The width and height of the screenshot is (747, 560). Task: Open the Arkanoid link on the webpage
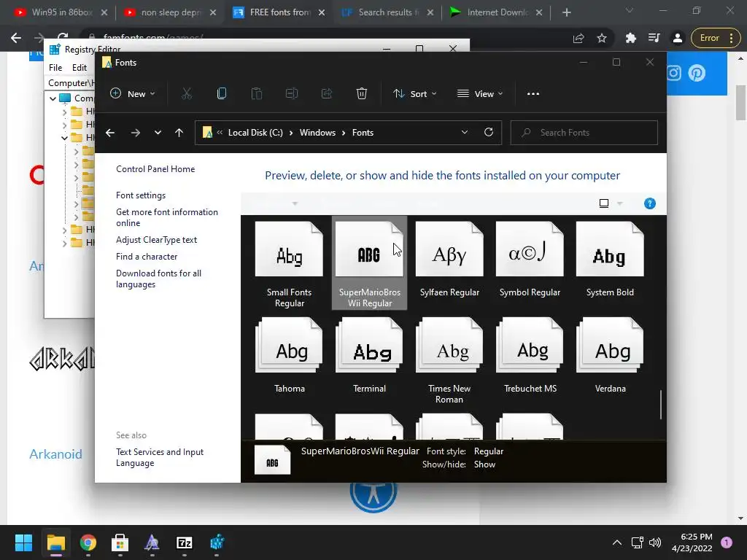pyautogui.click(x=55, y=454)
